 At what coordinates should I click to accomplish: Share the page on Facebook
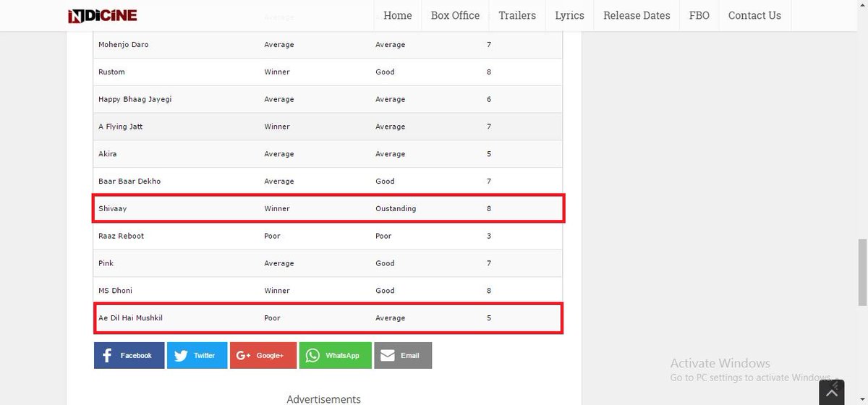(x=129, y=355)
